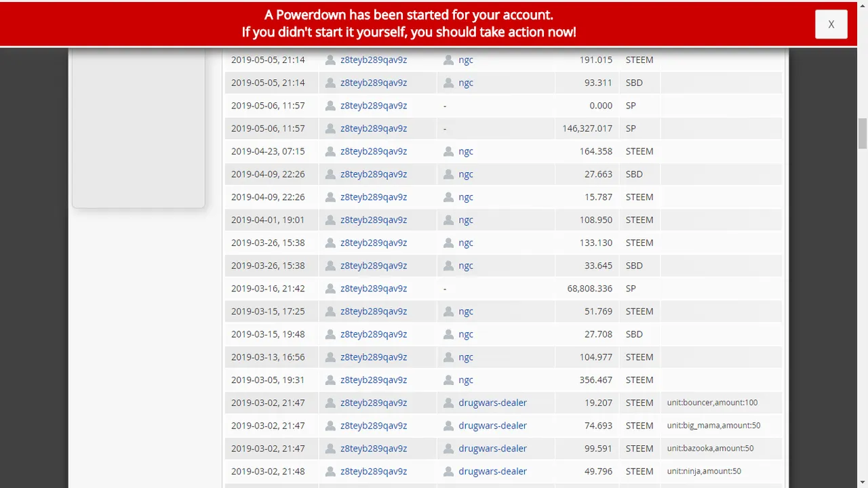Select the amount 99.591
This screenshot has height=488, width=868.
[599, 449]
